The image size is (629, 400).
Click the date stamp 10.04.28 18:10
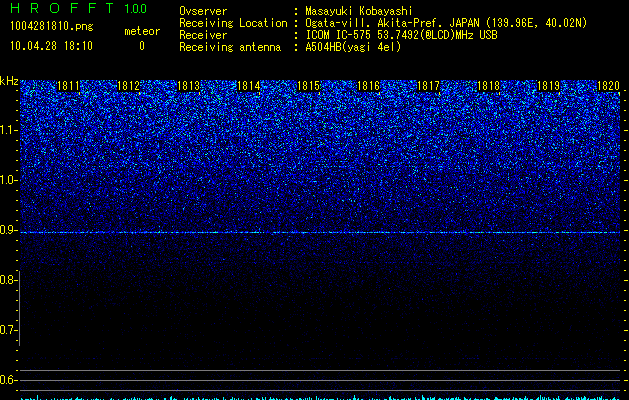[x=51, y=46]
